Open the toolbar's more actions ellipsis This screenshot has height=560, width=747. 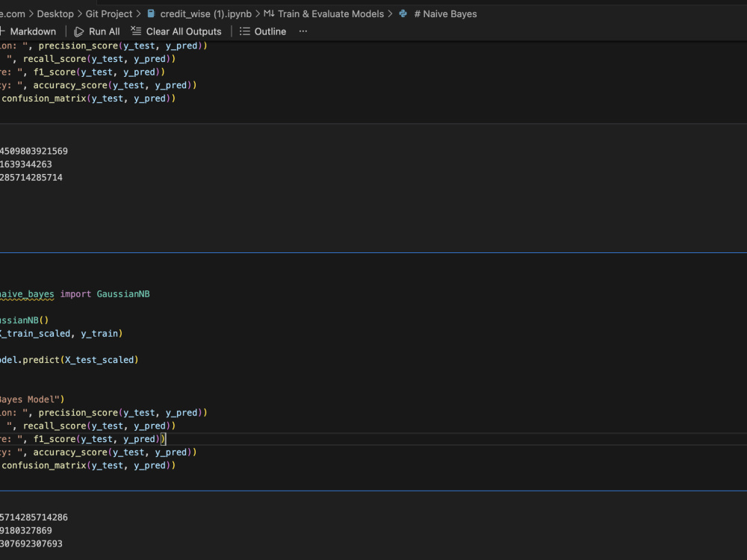(303, 31)
